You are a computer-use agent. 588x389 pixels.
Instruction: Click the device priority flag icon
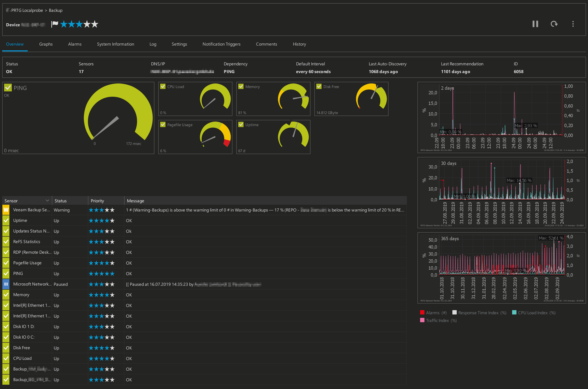coord(54,24)
